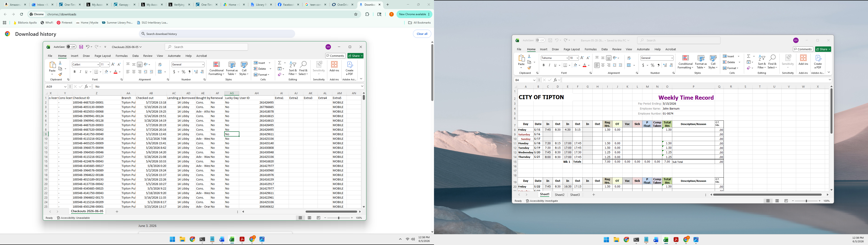Viewport: 868px width, 245px height.
Task: Adjust the zoom slider in Checkouts workbook
Action: pyautogui.click(x=339, y=218)
